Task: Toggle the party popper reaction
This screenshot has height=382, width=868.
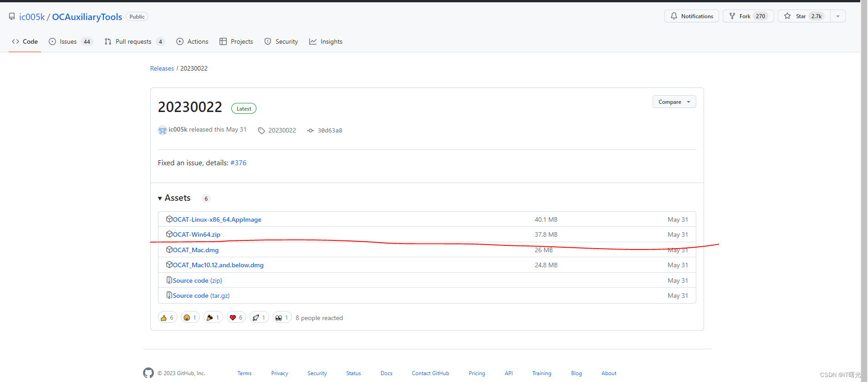Action: click(213, 317)
